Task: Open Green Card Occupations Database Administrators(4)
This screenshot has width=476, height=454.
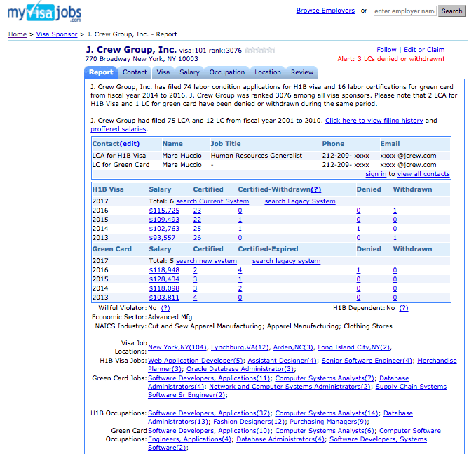Action: (x=280, y=439)
